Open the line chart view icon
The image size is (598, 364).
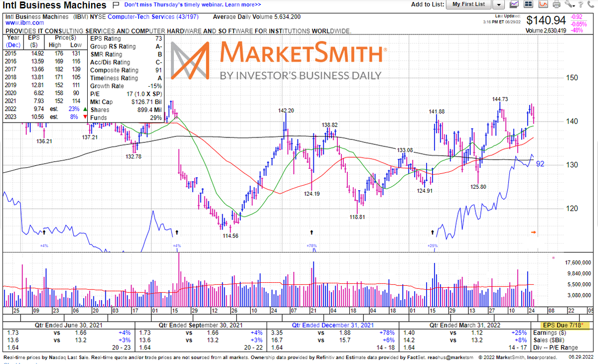point(515,4)
